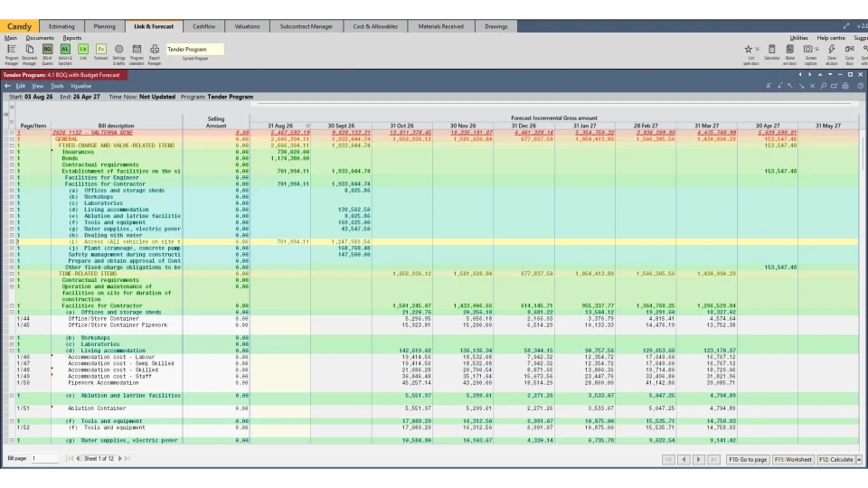
Task: Open the Document Manager icon
Action: point(29,54)
